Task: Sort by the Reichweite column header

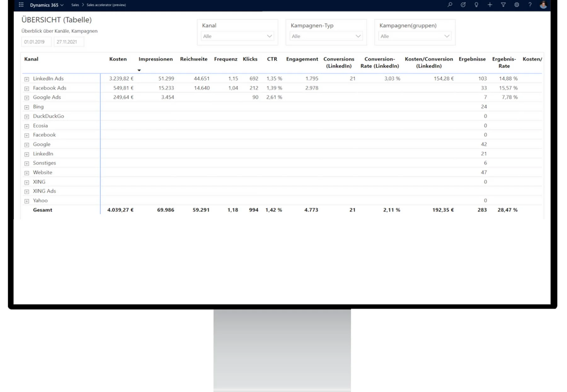Action: tap(194, 59)
